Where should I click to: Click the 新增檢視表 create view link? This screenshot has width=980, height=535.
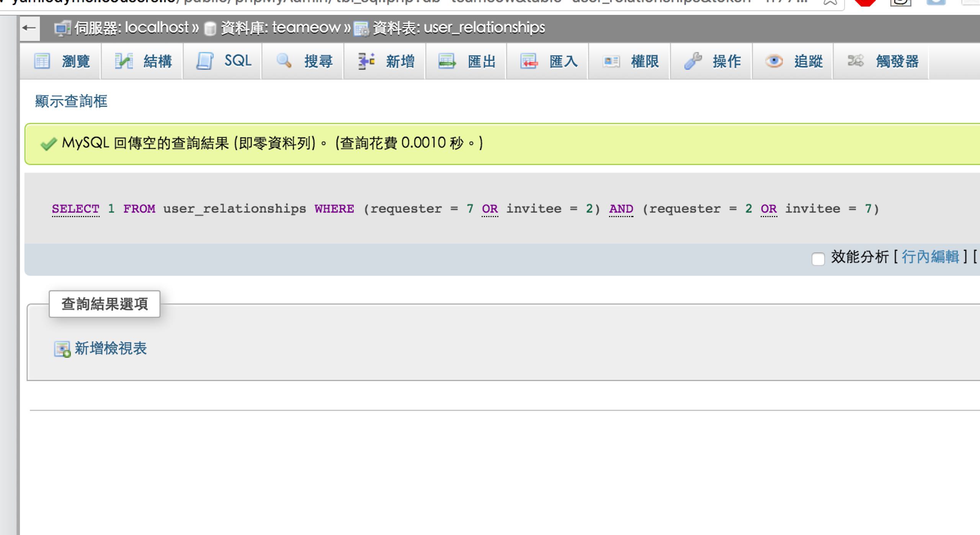point(111,348)
